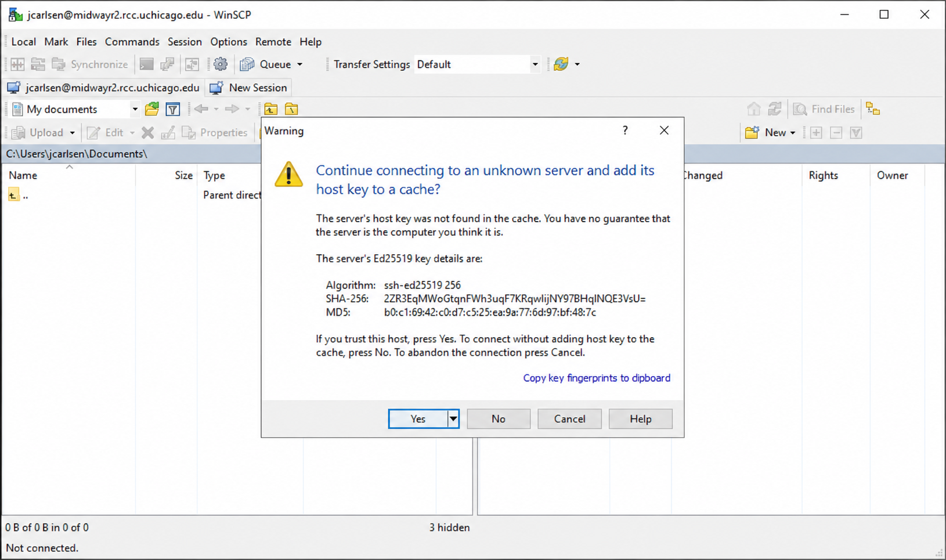Open the Files menu
Image resolution: width=946 pixels, height=560 pixels.
point(86,42)
